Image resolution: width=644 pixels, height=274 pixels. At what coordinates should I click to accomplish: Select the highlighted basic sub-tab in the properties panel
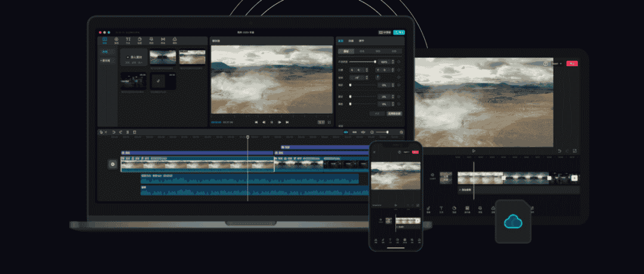346,51
